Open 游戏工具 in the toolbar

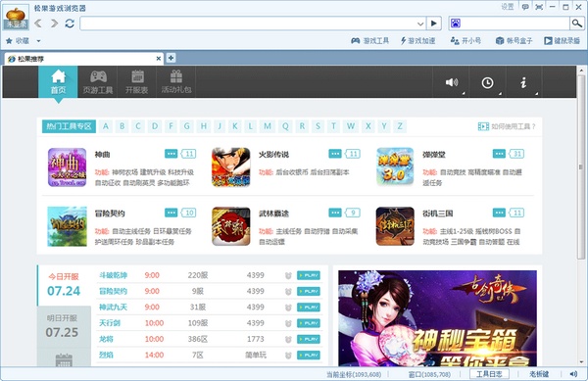pos(370,40)
